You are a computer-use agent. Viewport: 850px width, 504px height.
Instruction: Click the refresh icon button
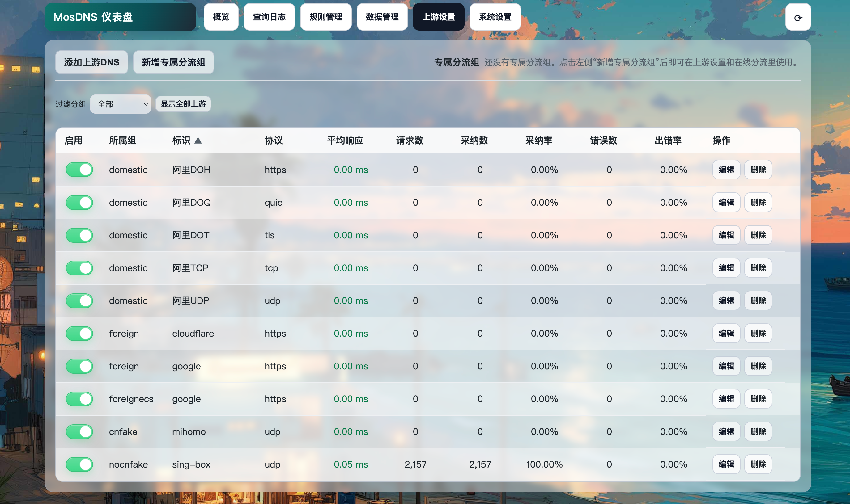tap(798, 17)
